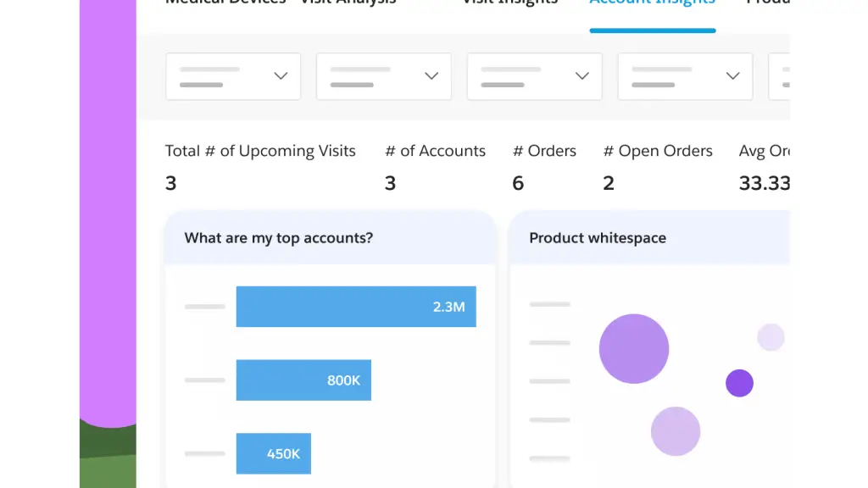Expand the second filter dropdown
Image resolution: width=868 pixels, height=488 pixels.
click(x=383, y=76)
